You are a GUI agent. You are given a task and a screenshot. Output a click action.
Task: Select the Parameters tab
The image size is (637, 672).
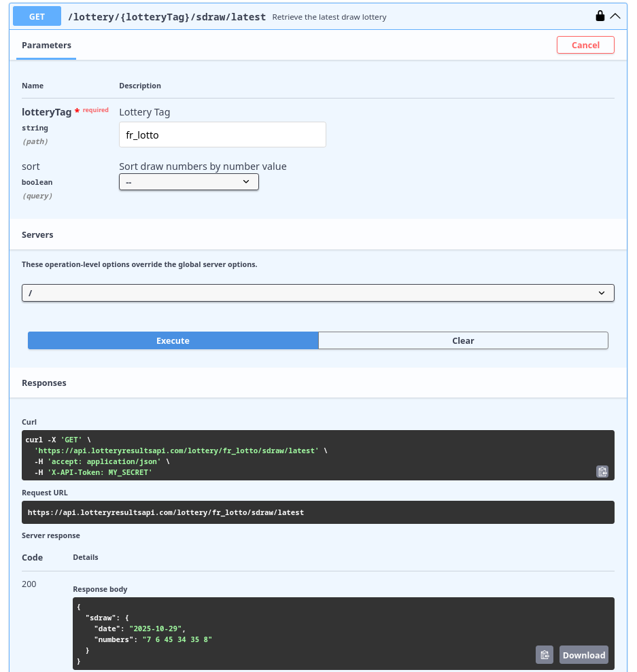click(46, 46)
